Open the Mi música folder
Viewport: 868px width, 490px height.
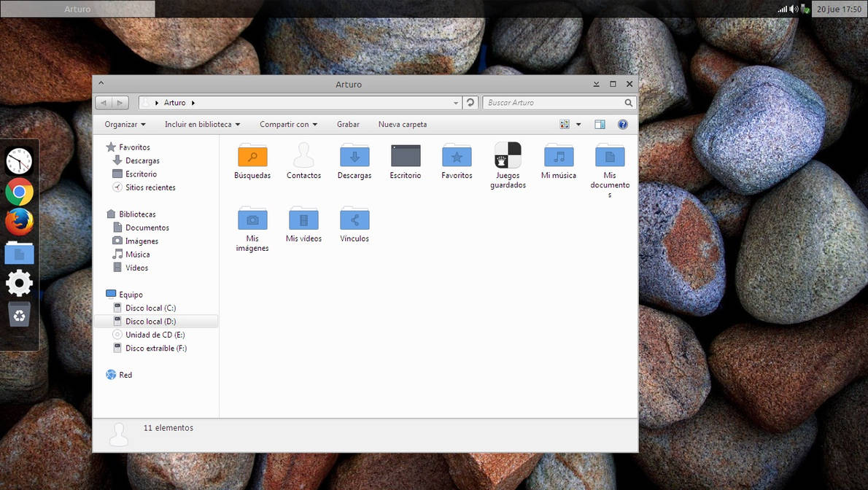click(x=559, y=155)
